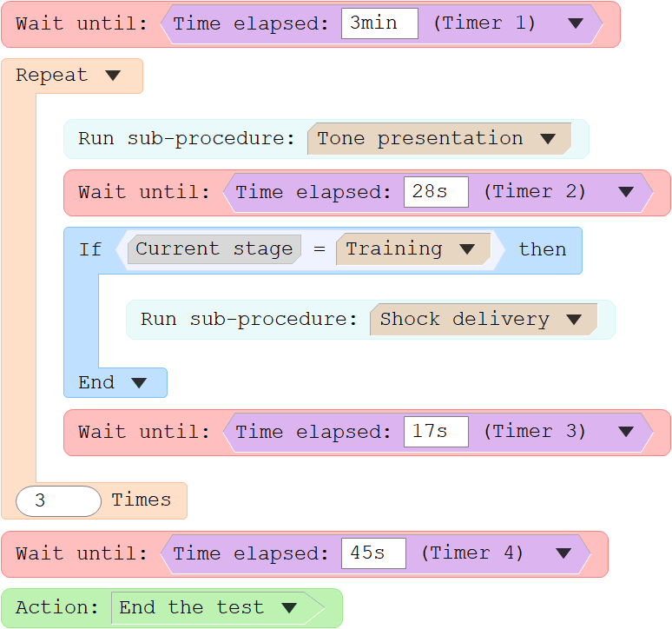Click the 17s time input field

click(x=436, y=432)
